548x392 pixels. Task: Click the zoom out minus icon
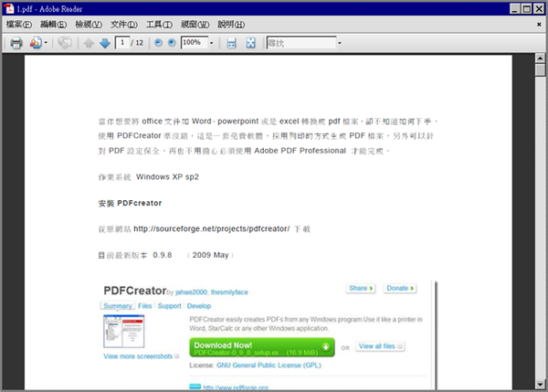(x=158, y=43)
